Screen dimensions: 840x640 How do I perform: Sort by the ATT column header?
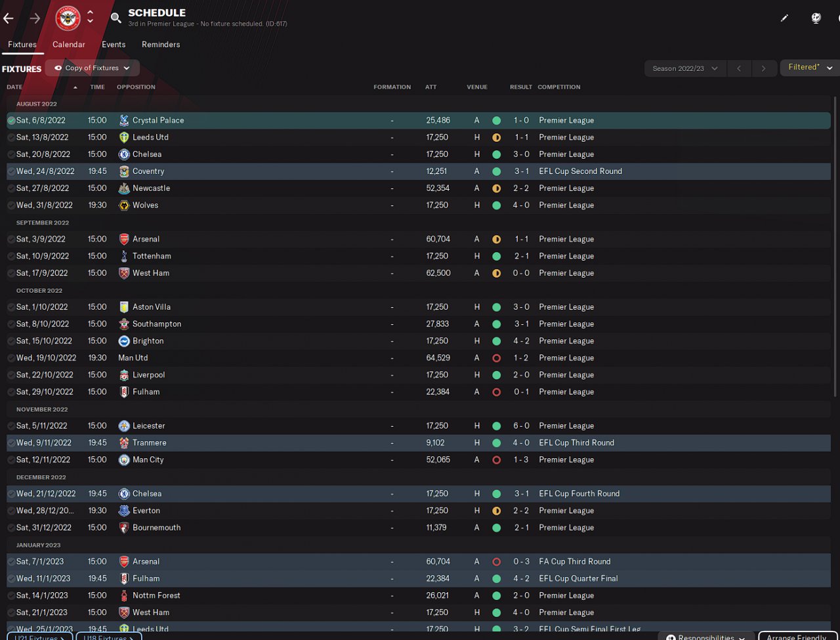[430, 87]
